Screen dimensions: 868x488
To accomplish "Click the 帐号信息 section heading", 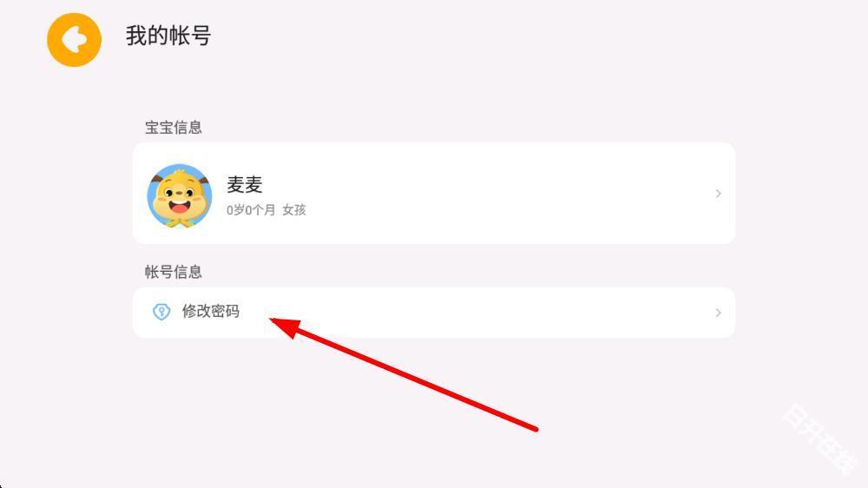I will pyautogui.click(x=174, y=272).
